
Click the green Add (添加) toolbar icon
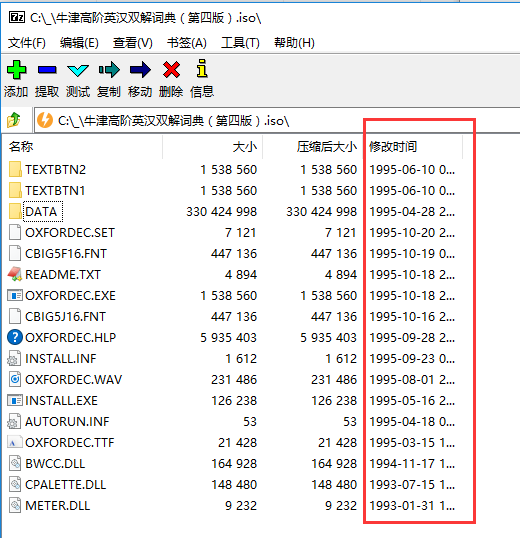[16, 70]
